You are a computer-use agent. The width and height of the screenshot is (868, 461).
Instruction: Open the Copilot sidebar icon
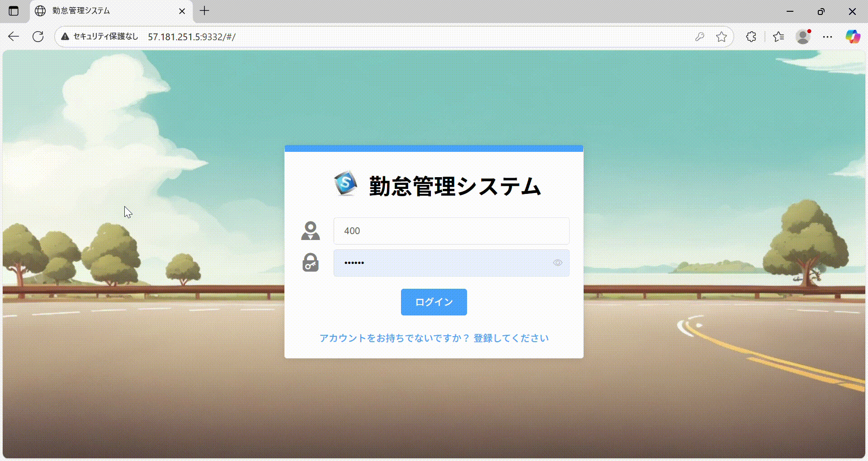coord(853,37)
